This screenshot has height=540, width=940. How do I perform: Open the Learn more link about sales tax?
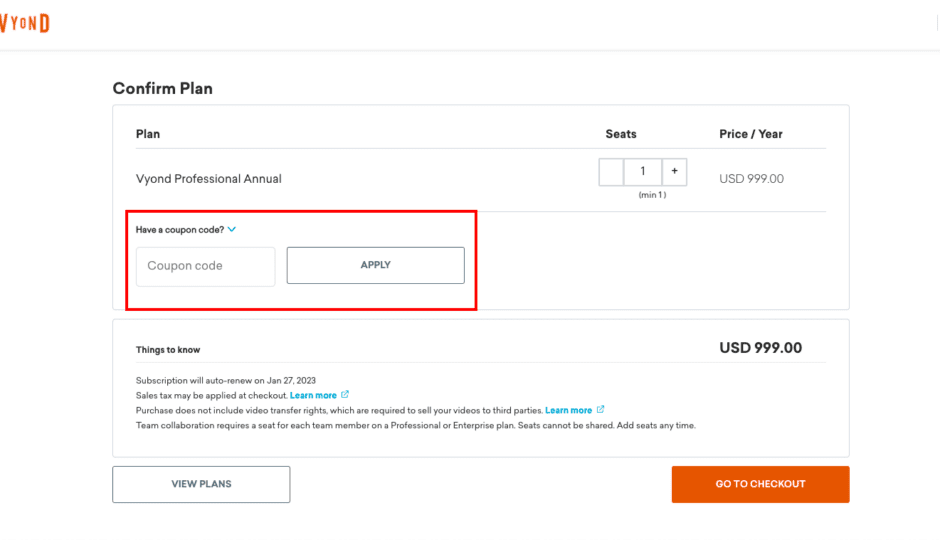point(313,396)
